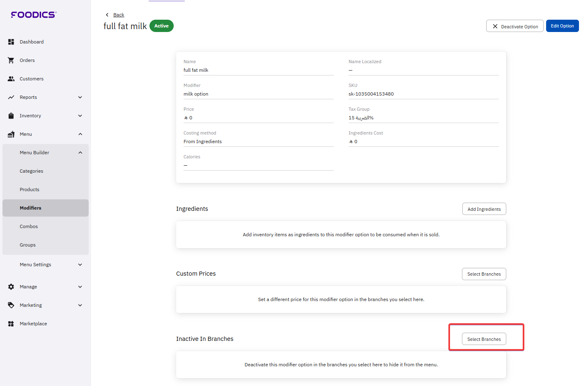Open Dashboard via its grid icon
588x386 pixels.
[11, 42]
